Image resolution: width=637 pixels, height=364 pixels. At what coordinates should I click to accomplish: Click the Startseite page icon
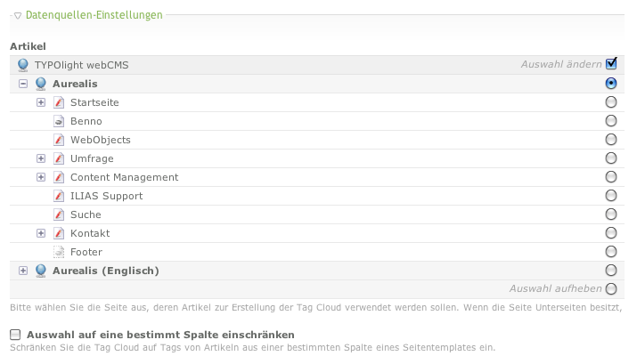(59, 102)
